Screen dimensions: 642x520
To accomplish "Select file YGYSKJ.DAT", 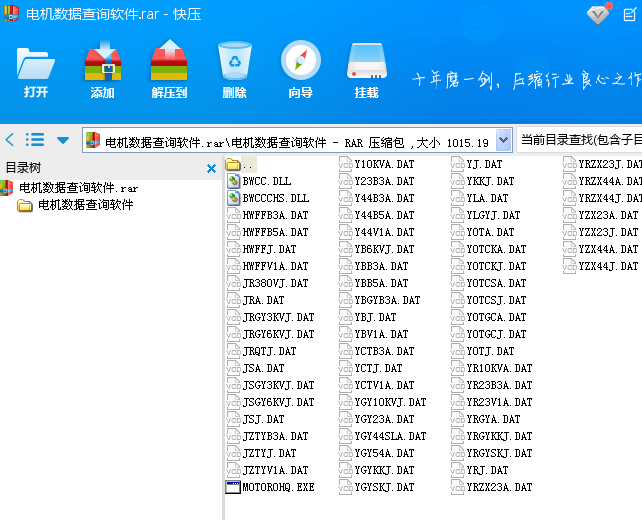I will coord(376,487).
